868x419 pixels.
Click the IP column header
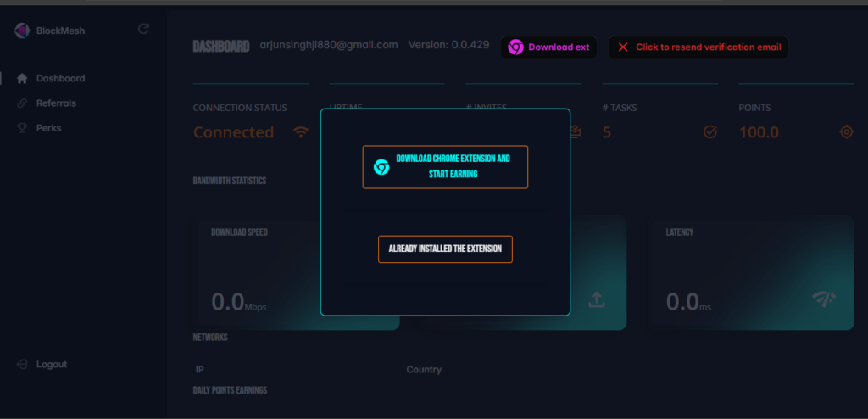pyautogui.click(x=200, y=370)
